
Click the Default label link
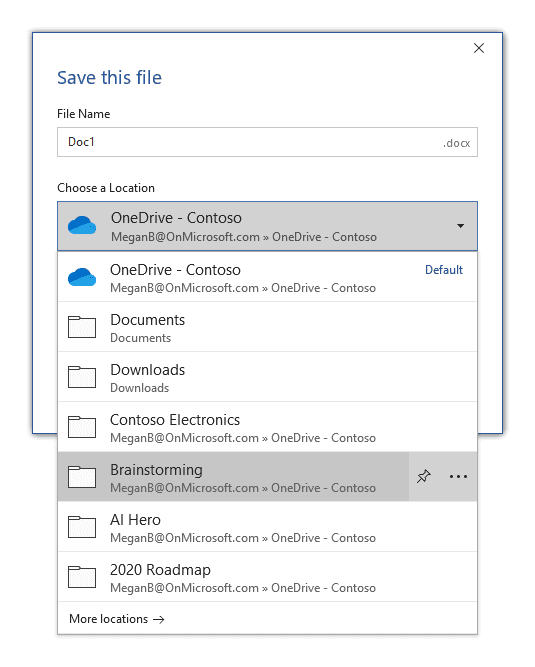[444, 270]
